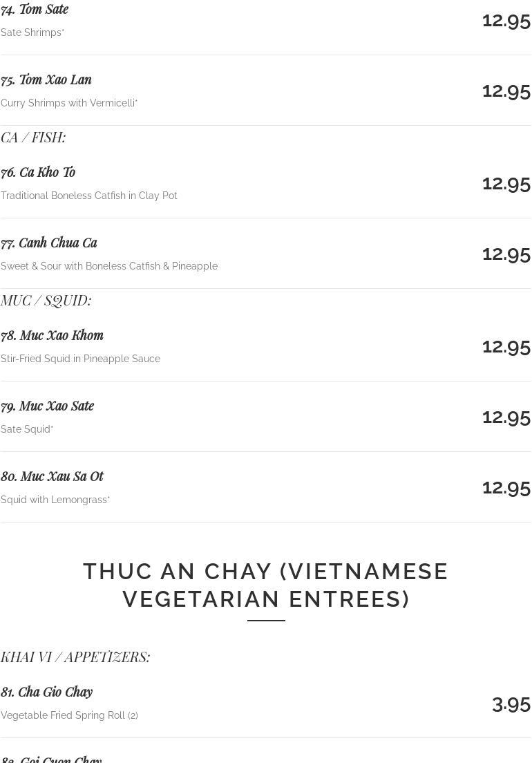Select the "Stir-Fried Squid in Pineapple Sauce" text

coord(80,359)
